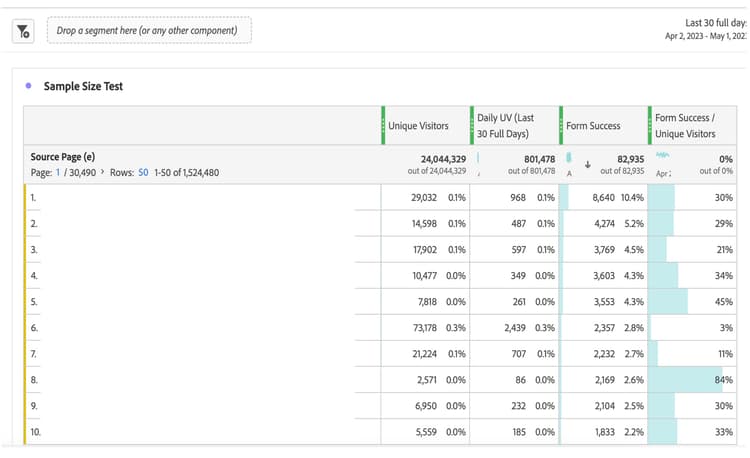
Task: Click the Sample Size Test panel title
Action: click(x=83, y=87)
